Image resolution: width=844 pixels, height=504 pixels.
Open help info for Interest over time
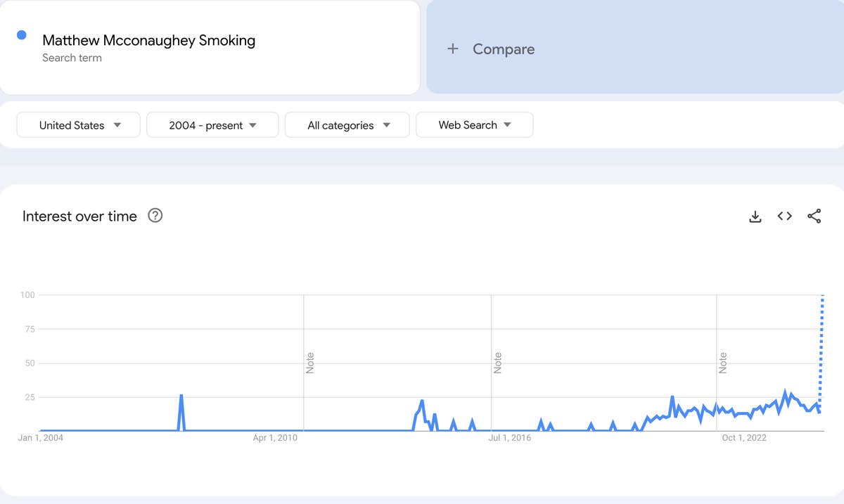[x=155, y=217]
